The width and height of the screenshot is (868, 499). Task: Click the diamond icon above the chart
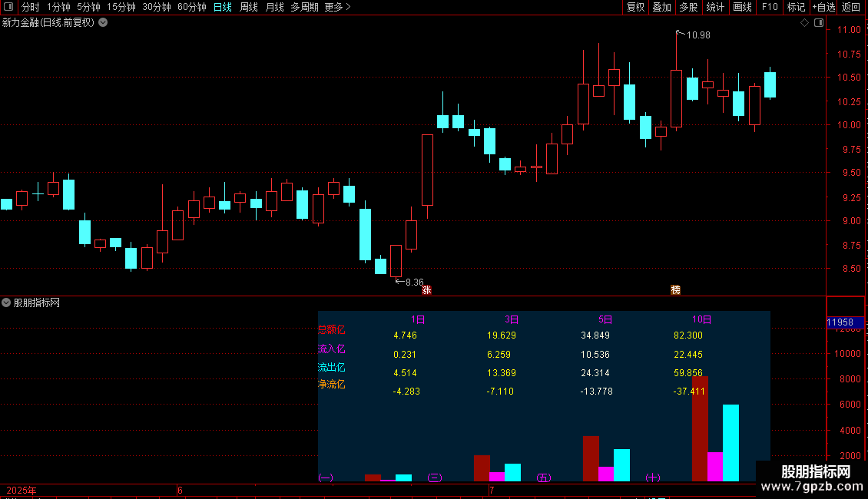pos(804,23)
